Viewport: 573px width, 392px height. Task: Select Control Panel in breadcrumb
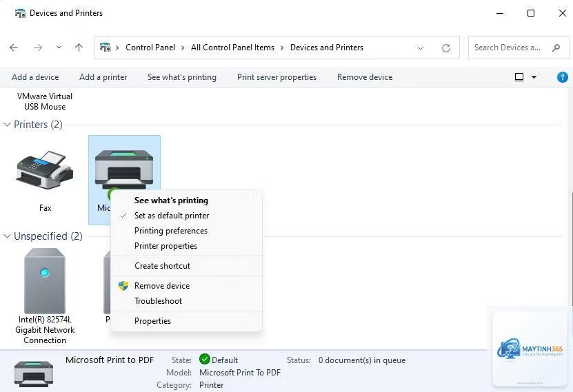pos(150,48)
